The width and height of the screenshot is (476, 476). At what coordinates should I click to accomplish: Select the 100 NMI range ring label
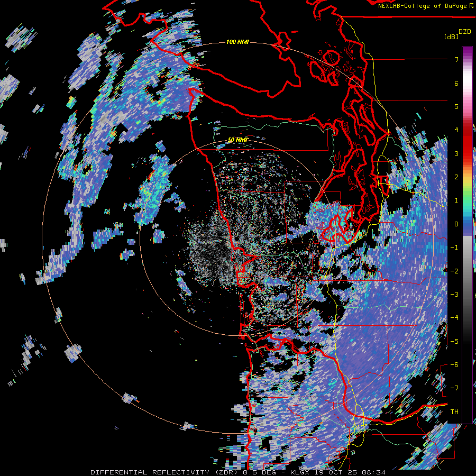[237, 42]
